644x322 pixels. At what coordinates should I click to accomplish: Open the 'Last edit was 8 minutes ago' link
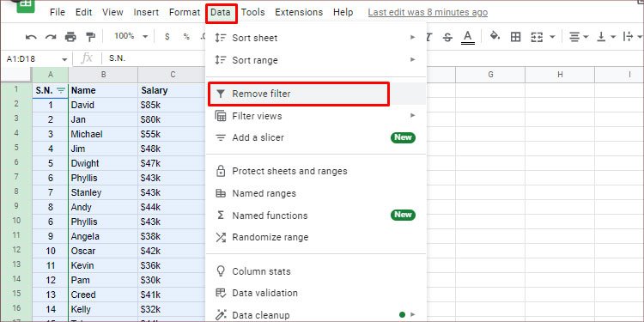[x=428, y=12]
